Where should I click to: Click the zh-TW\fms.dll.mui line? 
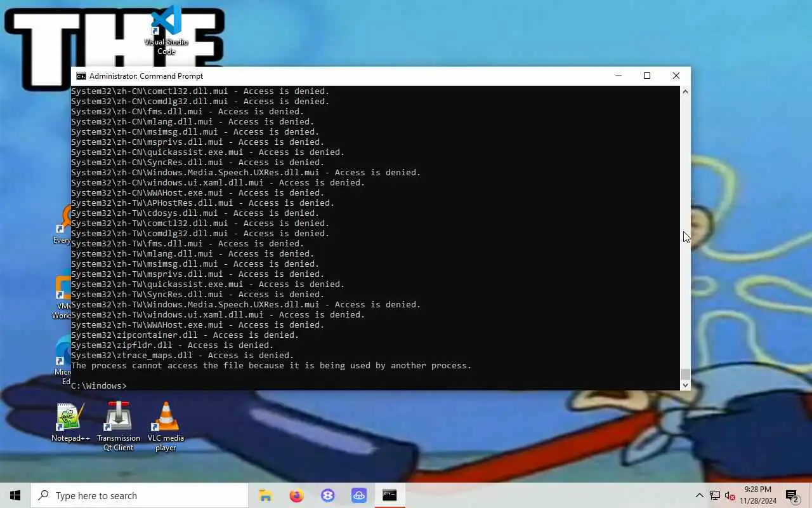coord(188,244)
